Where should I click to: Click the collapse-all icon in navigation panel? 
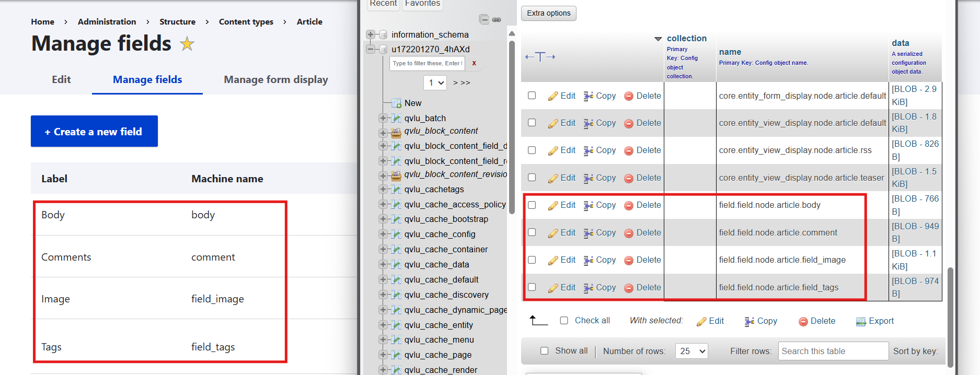485,20
